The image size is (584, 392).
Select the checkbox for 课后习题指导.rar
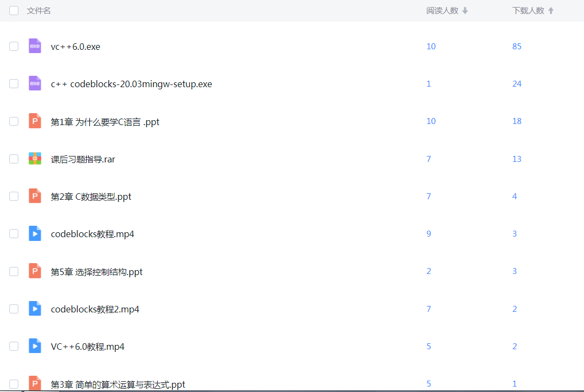tap(14, 159)
